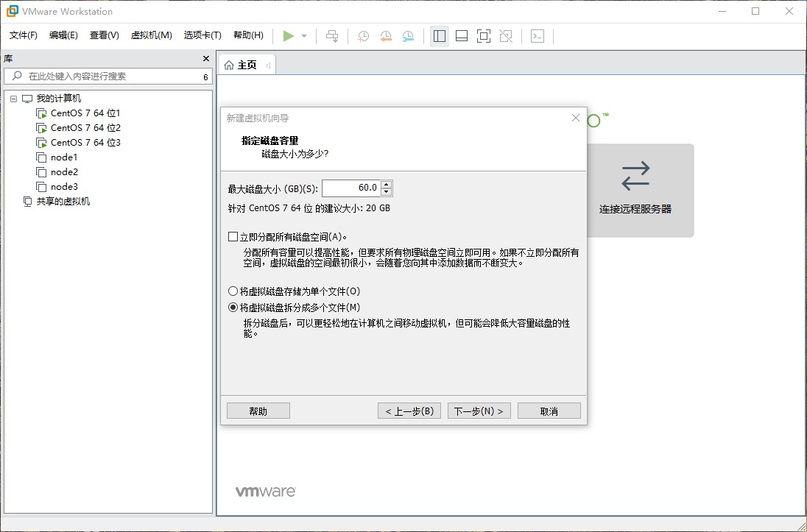Click the 我的计算机 tree label

pyautogui.click(x=59, y=99)
